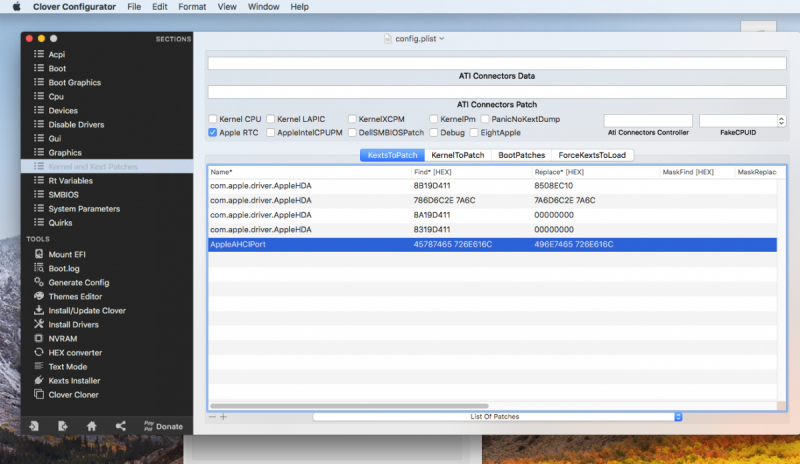Enable the Kernel LAPIC checkbox

pos(270,119)
